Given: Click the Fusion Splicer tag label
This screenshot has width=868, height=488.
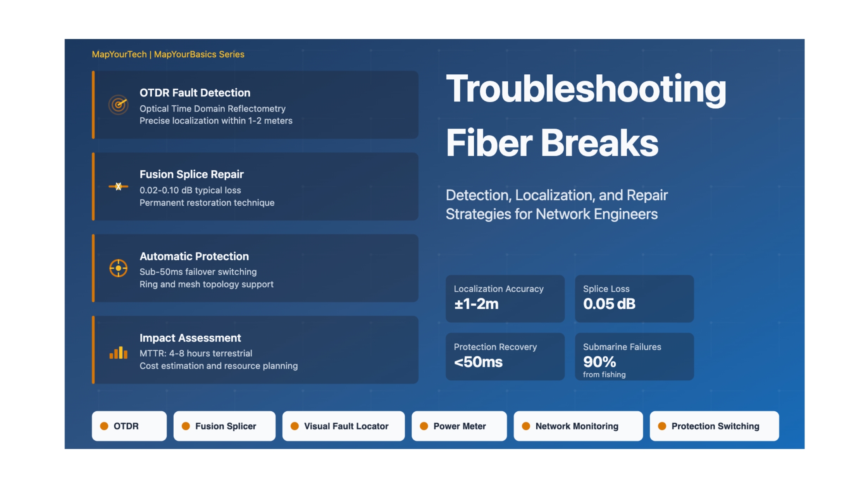Looking at the screenshot, I should 226,426.
